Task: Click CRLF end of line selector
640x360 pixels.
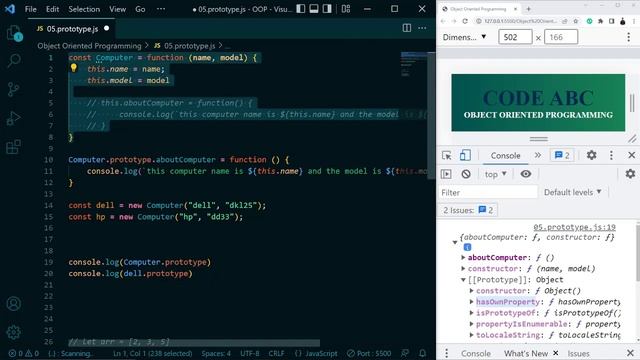Action: pyautogui.click(x=276, y=353)
